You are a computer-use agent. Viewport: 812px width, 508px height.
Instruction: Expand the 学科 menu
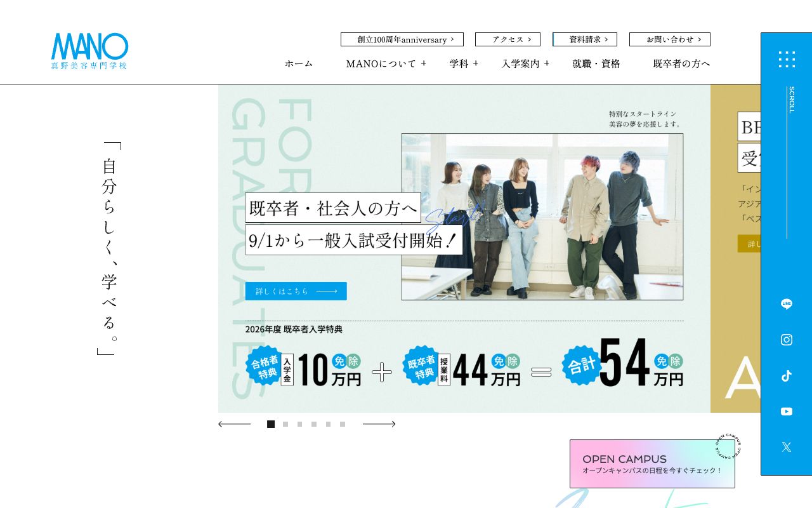[464, 63]
